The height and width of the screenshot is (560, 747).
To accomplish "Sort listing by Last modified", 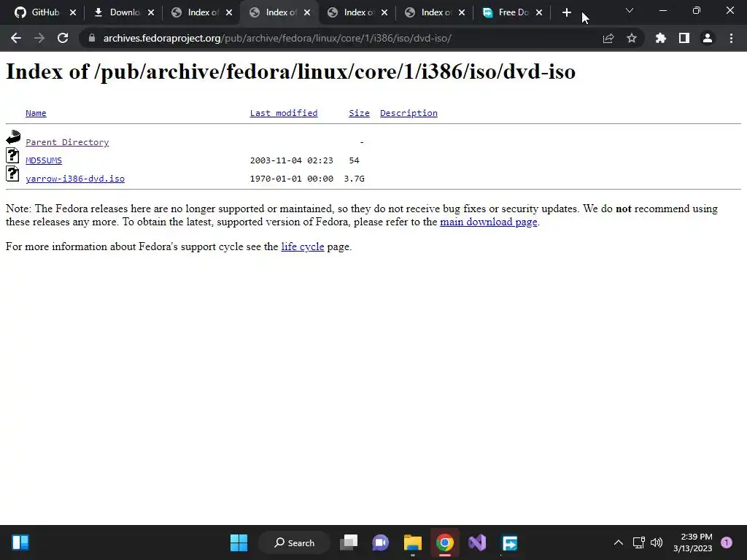I will click(284, 113).
